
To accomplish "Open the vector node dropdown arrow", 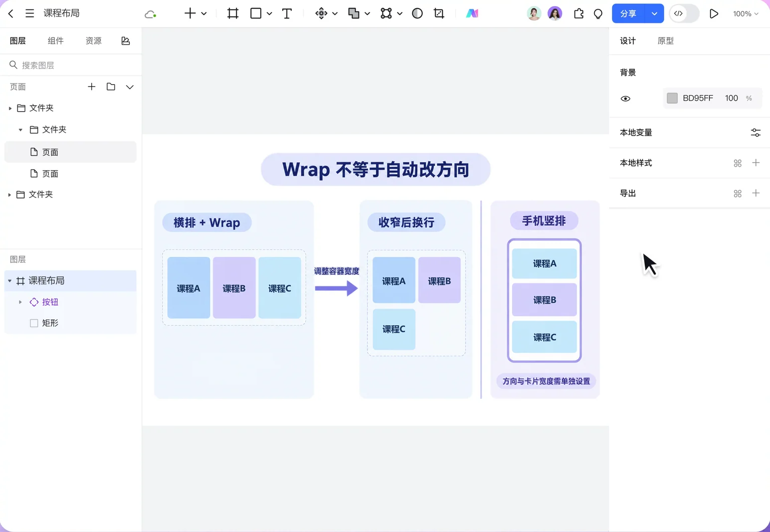I will (400, 14).
